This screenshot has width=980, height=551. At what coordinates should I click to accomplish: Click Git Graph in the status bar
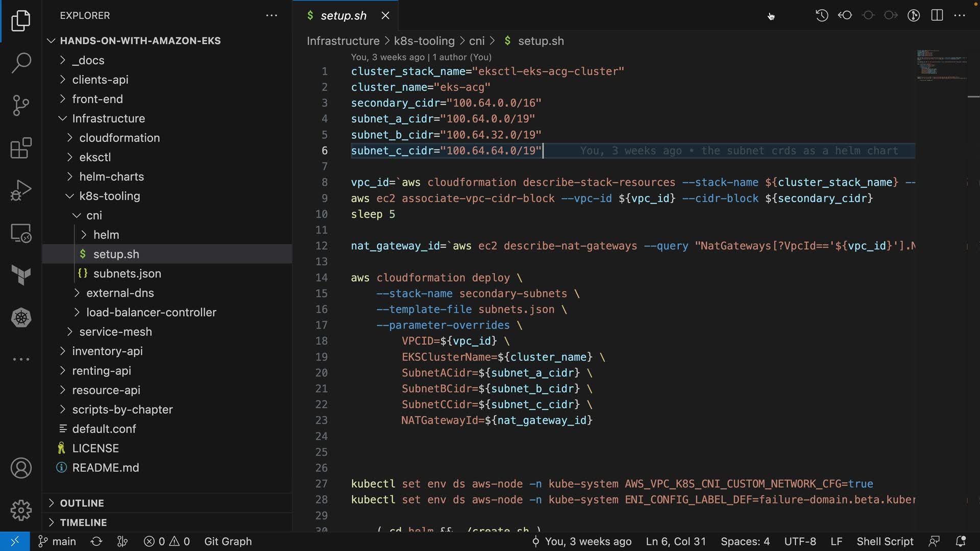228,541
